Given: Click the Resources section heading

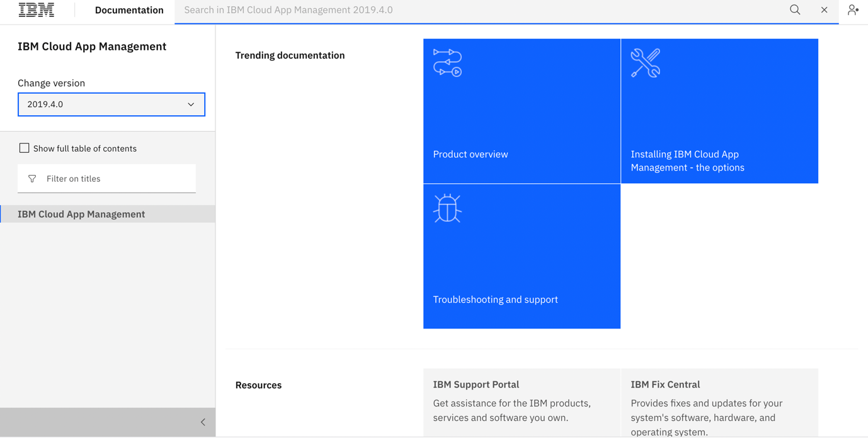Looking at the screenshot, I should click(258, 385).
